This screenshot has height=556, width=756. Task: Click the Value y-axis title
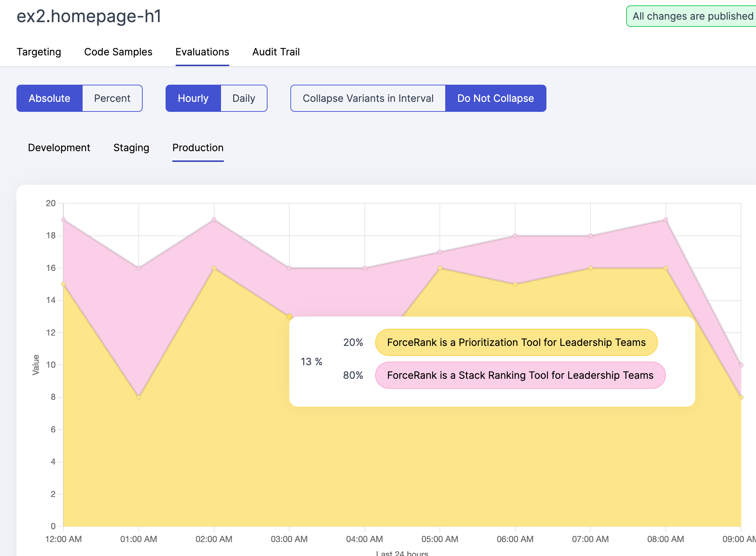[x=36, y=365]
